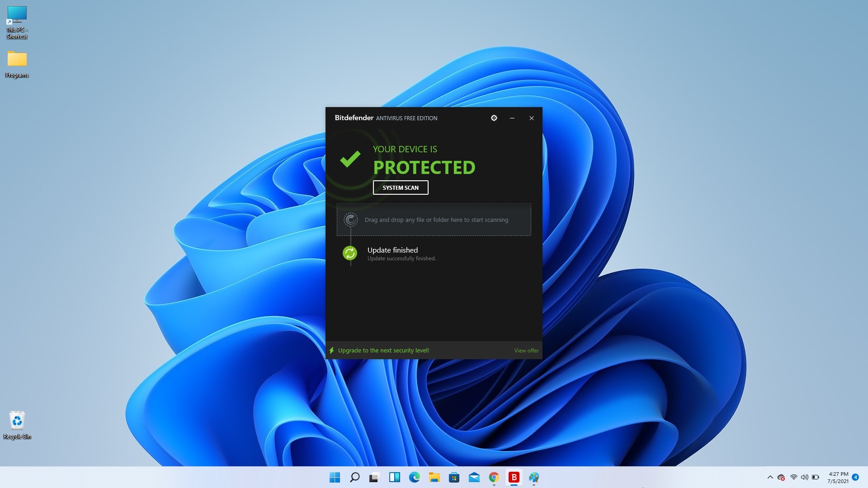Select Programs folder on desktop

[17, 65]
